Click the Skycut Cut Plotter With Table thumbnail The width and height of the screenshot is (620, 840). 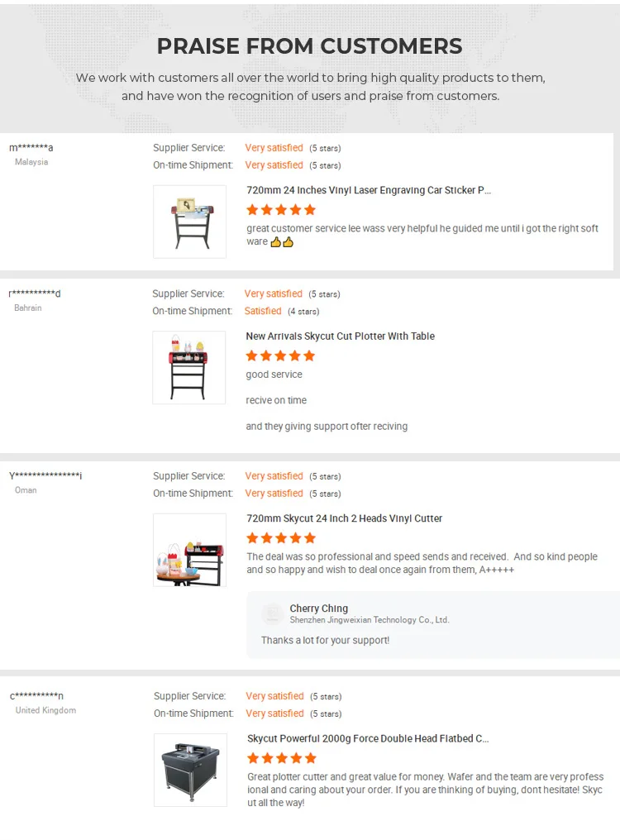(188, 368)
